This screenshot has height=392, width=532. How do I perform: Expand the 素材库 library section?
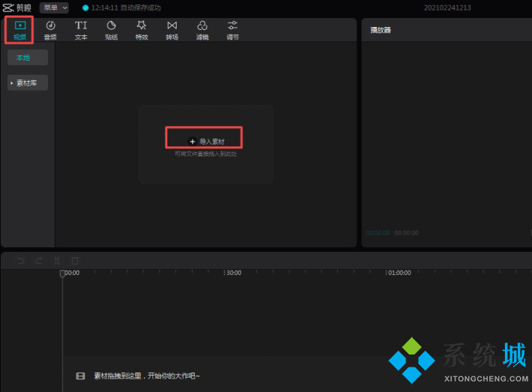click(28, 83)
